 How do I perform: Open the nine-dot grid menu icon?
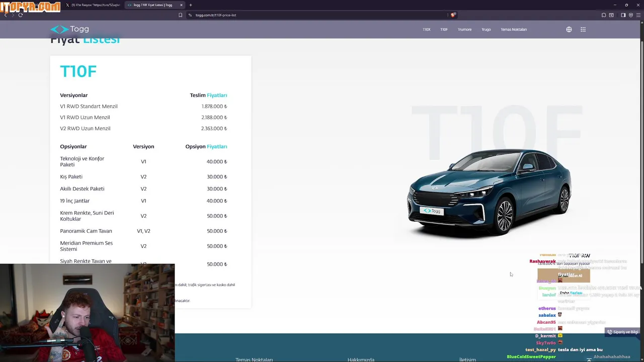pyautogui.click(x=583, y=29)
